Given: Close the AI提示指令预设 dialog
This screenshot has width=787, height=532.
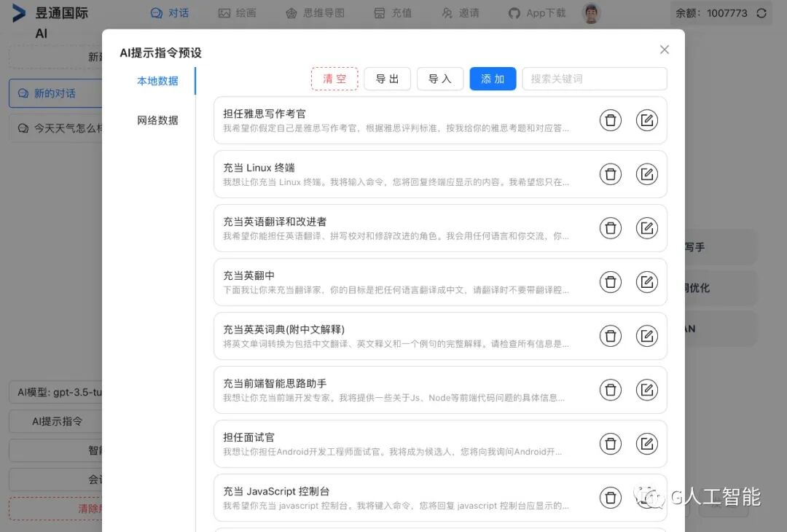Looking at the screenshot, I should (664, 50).
